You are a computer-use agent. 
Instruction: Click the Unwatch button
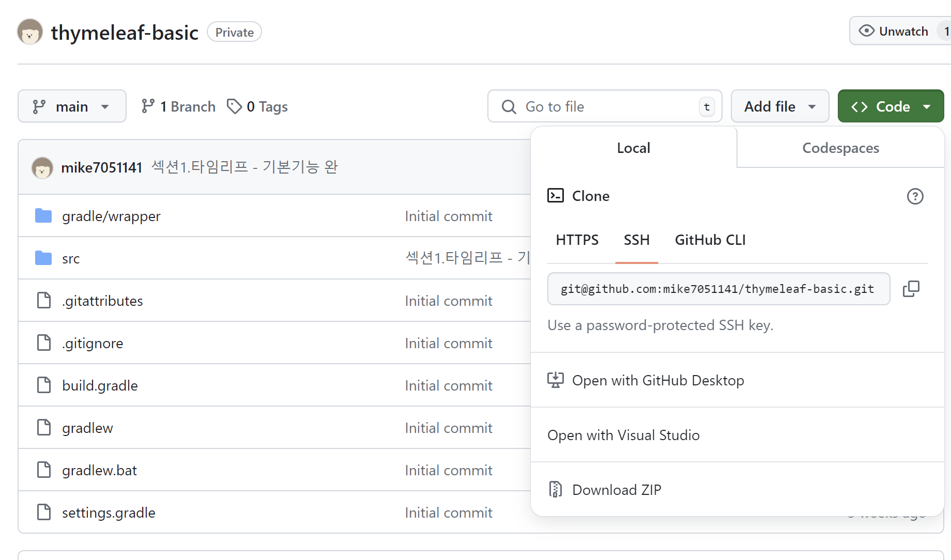900,31
